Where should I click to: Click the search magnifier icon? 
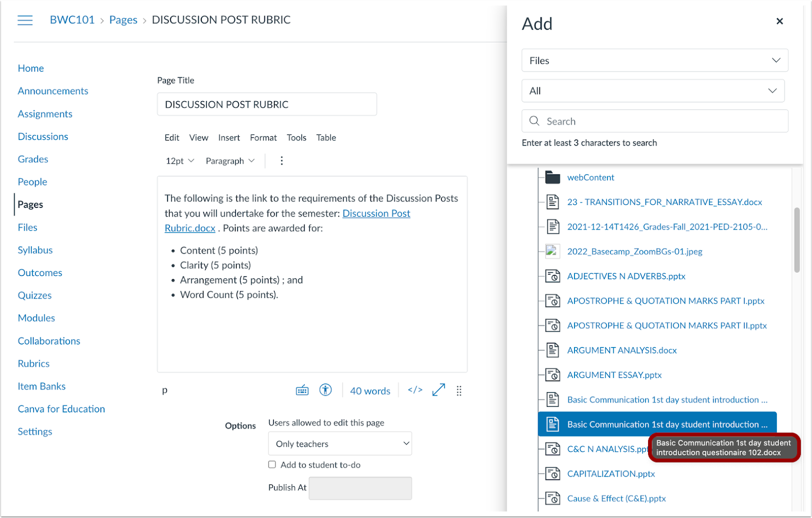[534, 121]
